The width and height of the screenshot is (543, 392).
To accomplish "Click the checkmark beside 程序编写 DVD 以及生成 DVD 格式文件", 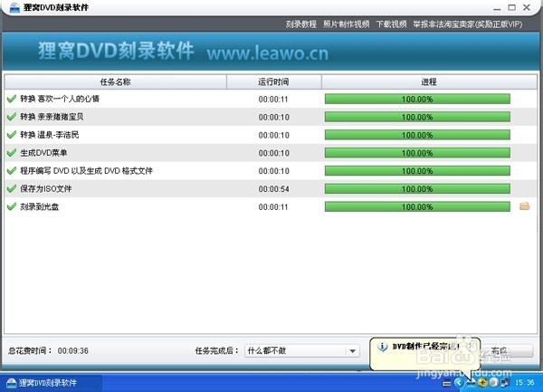I will [12, 171].
